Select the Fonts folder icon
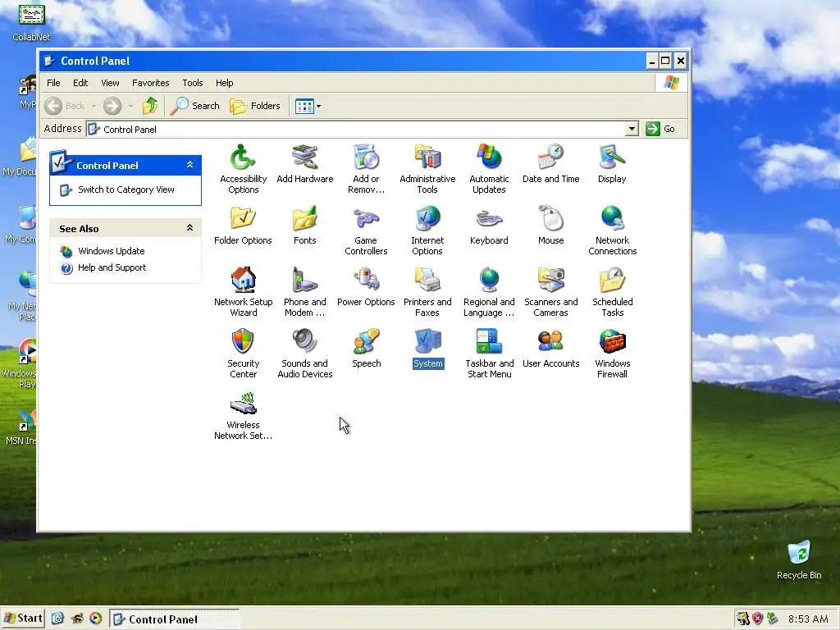The image size is (840, 630). coord(305,225)
